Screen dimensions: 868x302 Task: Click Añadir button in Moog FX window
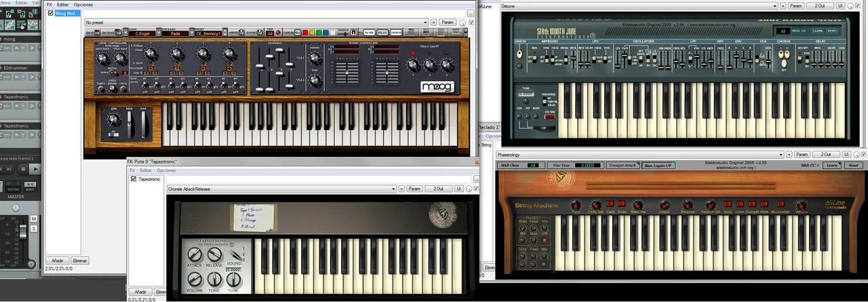[x=57, y=260]
